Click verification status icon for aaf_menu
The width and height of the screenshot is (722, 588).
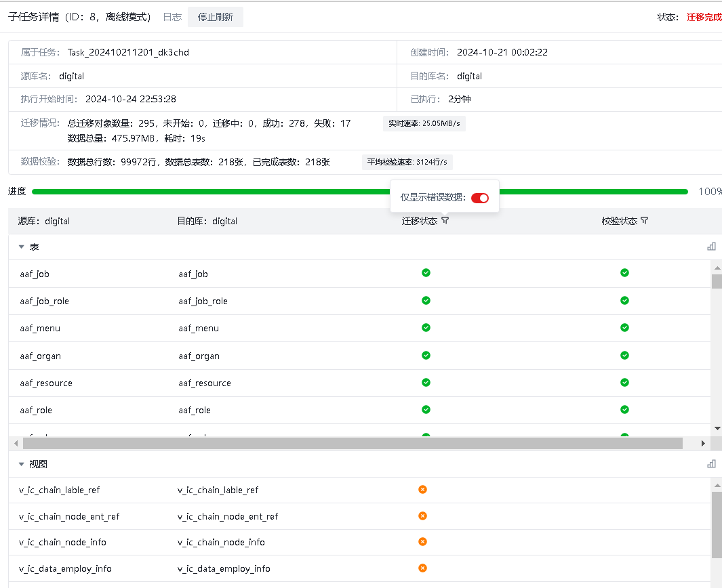[x=624, y=328]
